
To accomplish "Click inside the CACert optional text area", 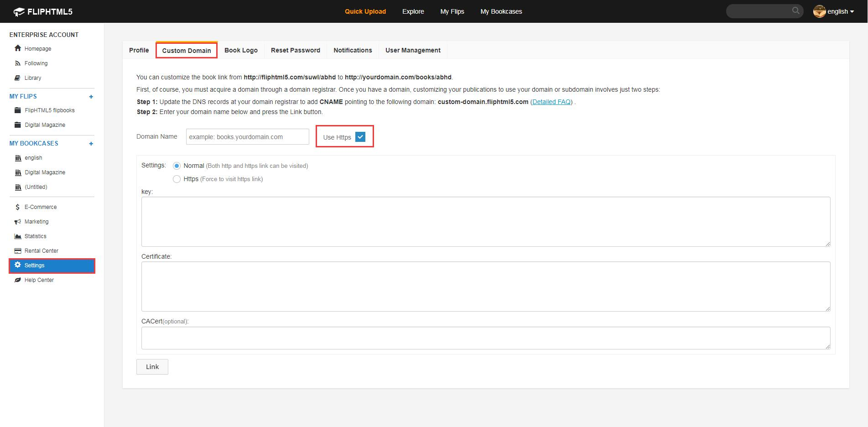I will pos(486,338).
